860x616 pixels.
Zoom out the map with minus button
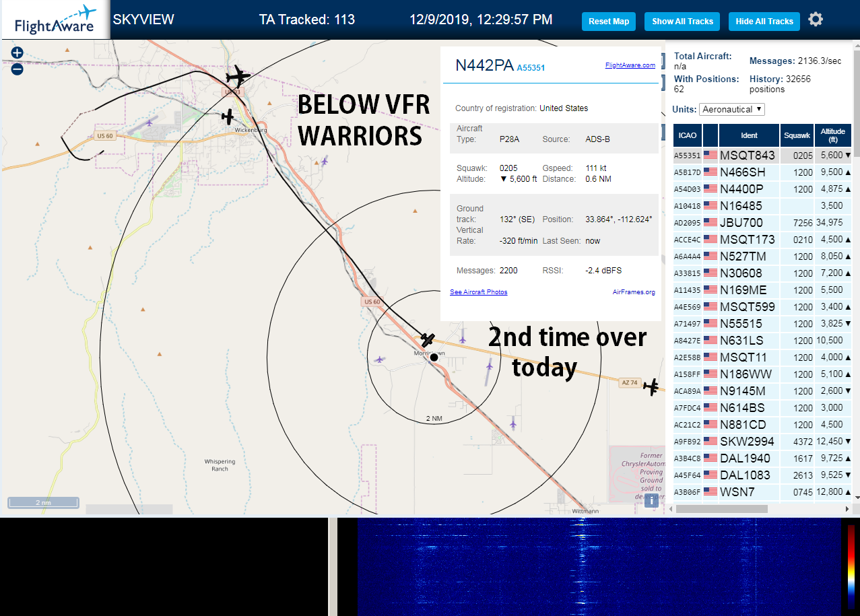(x=17, y=69)
